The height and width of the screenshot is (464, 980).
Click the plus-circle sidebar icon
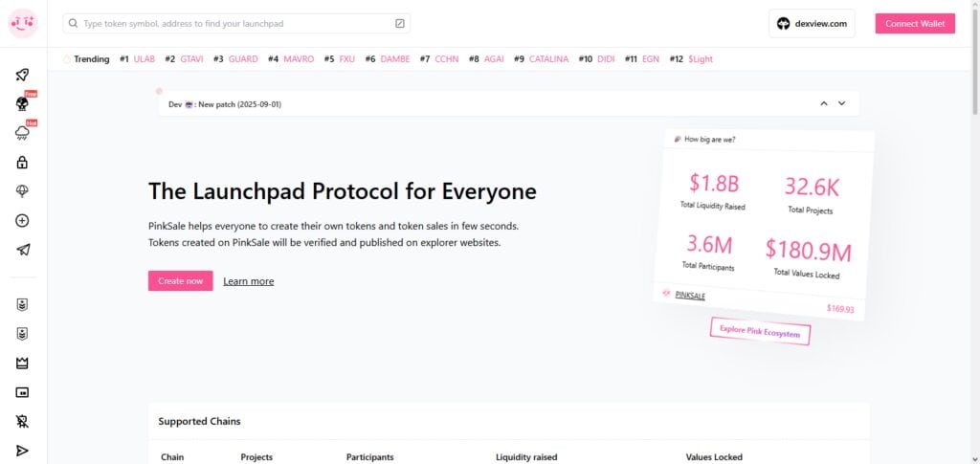pos(23,220)
